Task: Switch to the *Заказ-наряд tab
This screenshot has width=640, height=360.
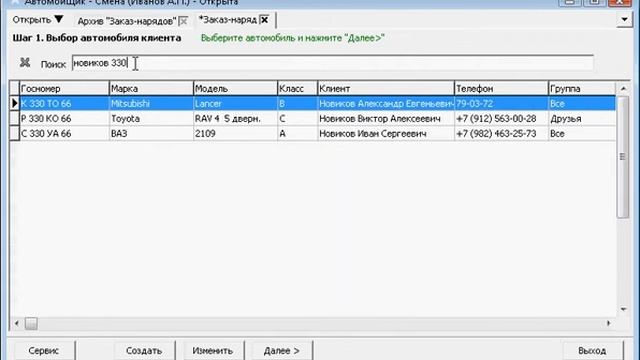Action: (227, 20)
